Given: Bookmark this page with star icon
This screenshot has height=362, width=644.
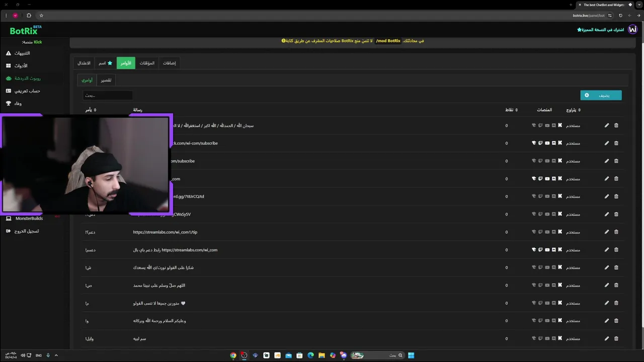Looking at the screenshot, I should click(x=41, y=16).
